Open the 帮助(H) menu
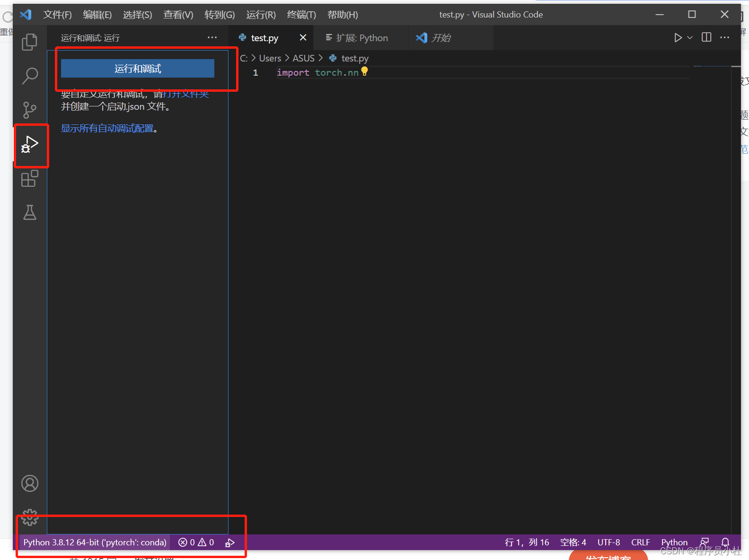The image size is (749, 560). click(x=343, y=15)
